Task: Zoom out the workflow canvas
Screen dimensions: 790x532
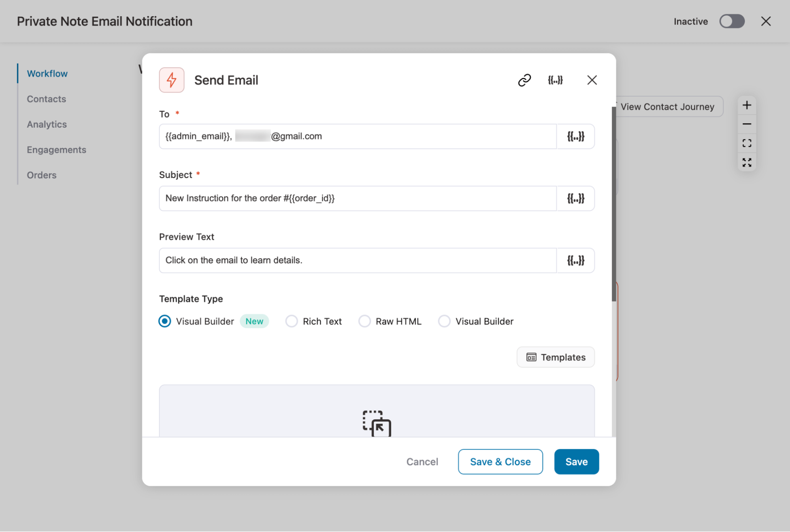Action: pyautogui.click(x=747, y=124)
